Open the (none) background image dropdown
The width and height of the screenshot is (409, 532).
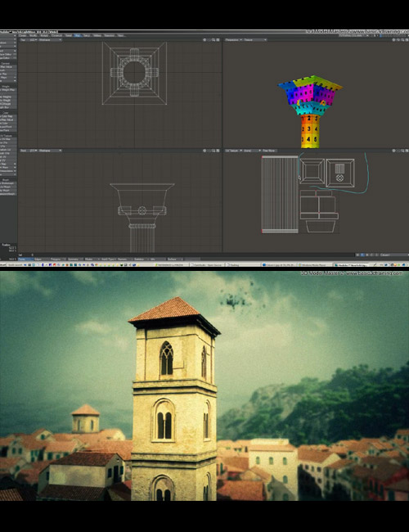[x=253, y=151]
